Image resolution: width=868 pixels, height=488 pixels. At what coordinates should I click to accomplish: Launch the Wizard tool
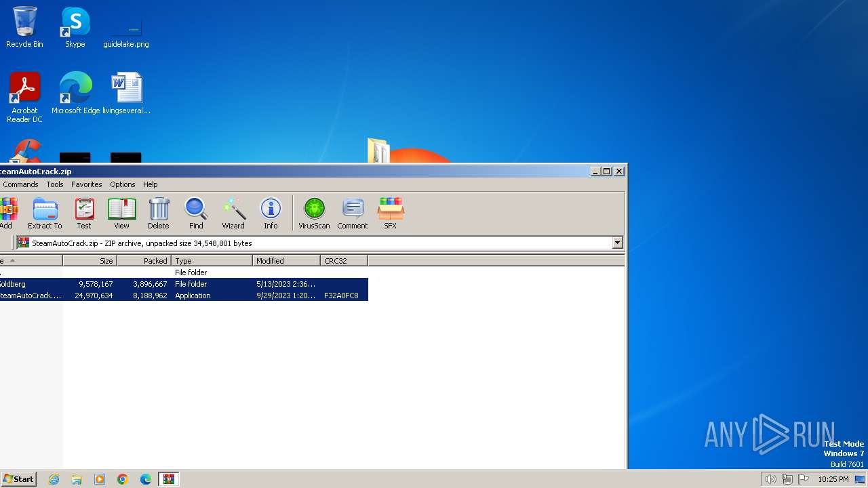click(x=233, y=213)
